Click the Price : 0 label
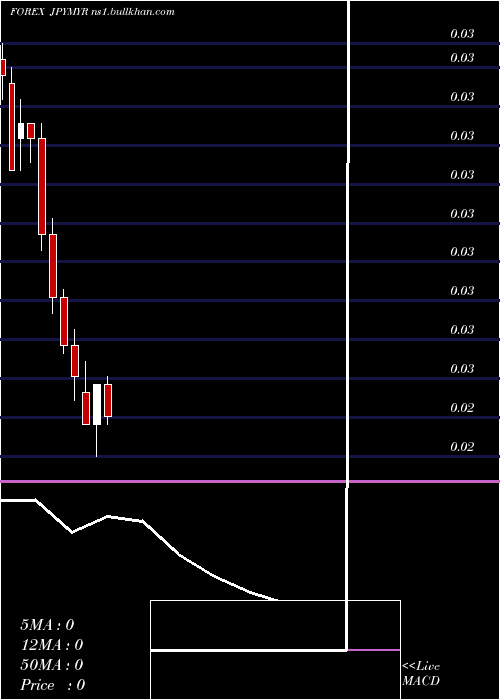The height and width of the screenshot is (700, 500). click(x=52, y=685)
